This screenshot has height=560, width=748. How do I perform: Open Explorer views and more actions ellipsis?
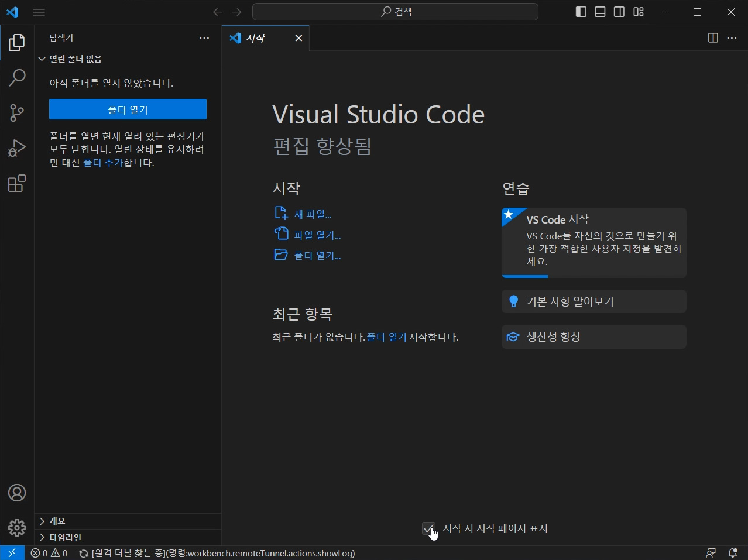[204, 38]
